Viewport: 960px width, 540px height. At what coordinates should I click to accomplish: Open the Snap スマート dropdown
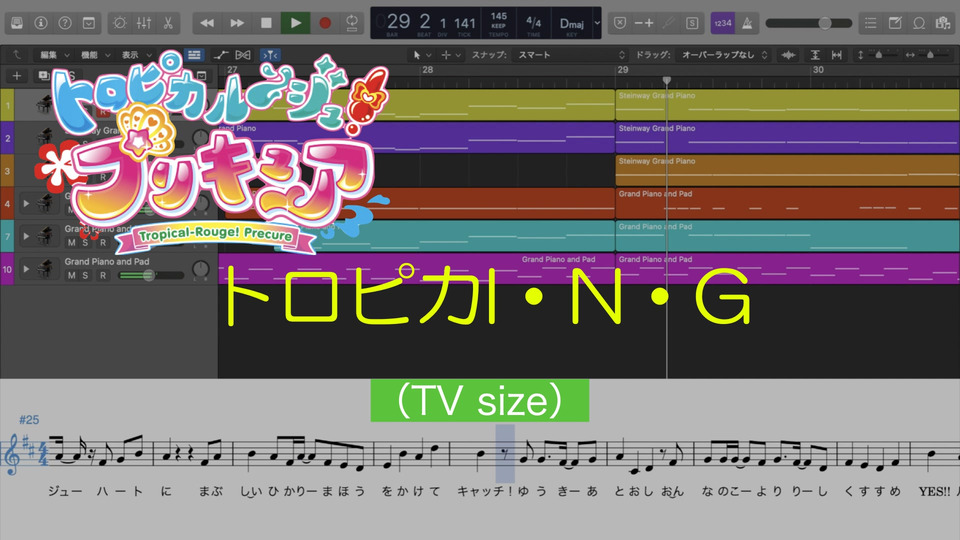point(570,55)
